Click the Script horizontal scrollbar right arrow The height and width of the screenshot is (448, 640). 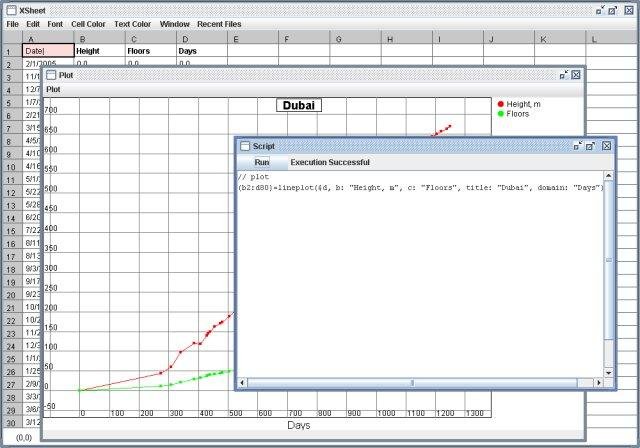pyautogui.click(x=598, y=383)
